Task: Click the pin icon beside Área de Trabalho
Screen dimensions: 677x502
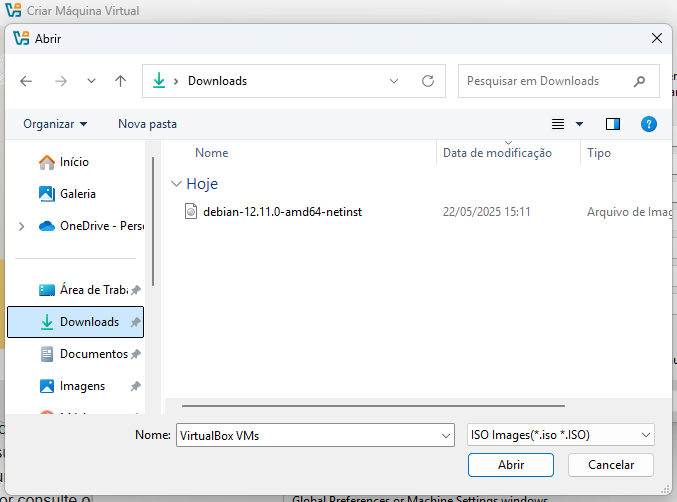Action: [136, 290]
